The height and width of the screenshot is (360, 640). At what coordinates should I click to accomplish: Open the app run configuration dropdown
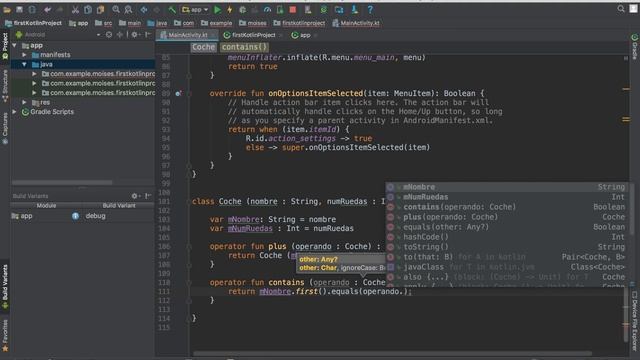point(195,9)
